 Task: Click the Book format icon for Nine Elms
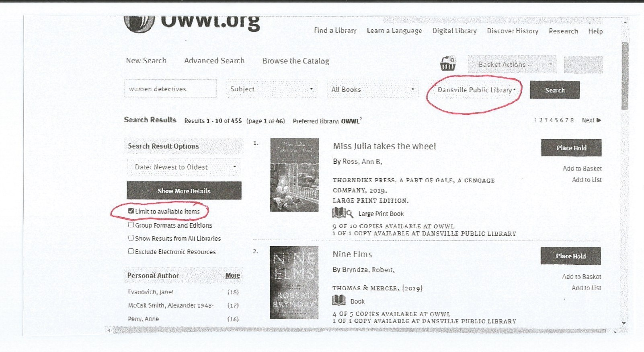click(x=339, y=301)
